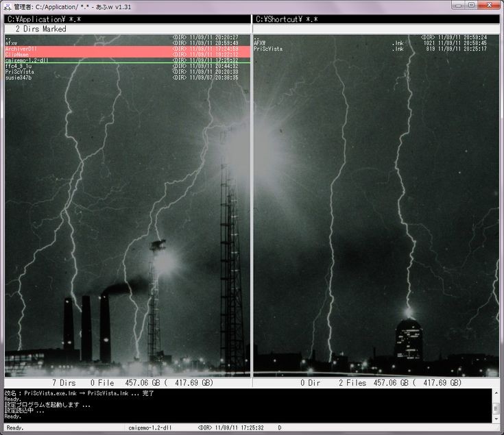Image resolution: width=504 pixels, height=435 pixels.
Task: Select the afxw folder in left pane
Action: click(128, 43)
